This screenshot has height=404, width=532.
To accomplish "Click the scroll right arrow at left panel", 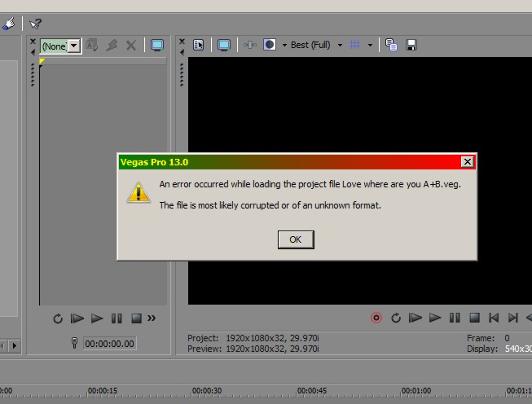I will (x=14, y=345).
